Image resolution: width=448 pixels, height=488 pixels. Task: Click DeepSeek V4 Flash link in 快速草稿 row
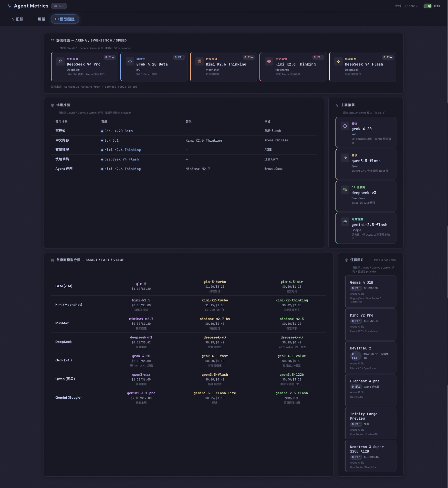tap(122, 159)
